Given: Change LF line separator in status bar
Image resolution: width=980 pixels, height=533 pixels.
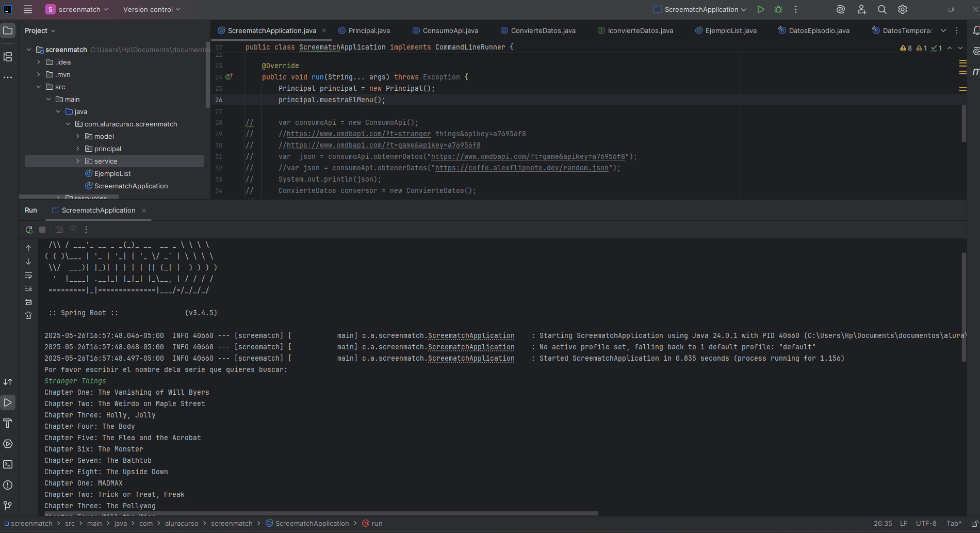Looking at the screenshot, I should [904, 523].
